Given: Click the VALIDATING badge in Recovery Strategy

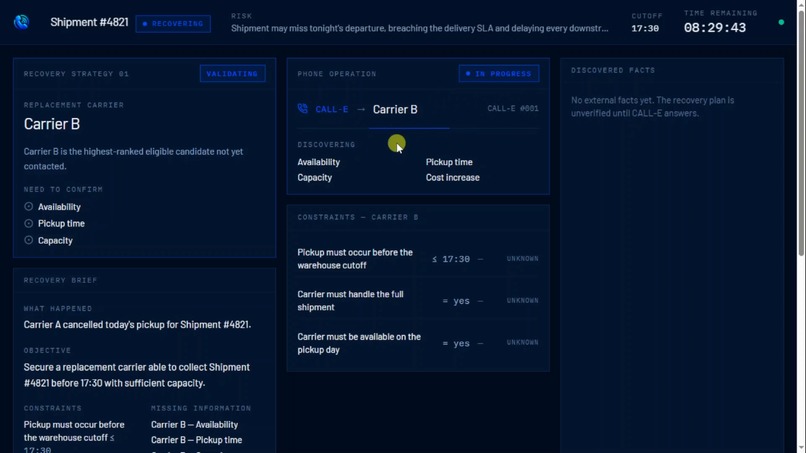Looking at the screenshot, I should coord(232,74).
